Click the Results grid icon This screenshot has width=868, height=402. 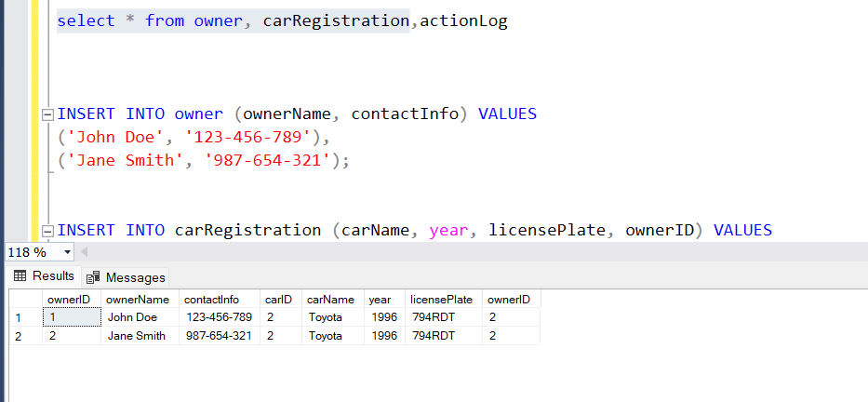tap(20, 275)
